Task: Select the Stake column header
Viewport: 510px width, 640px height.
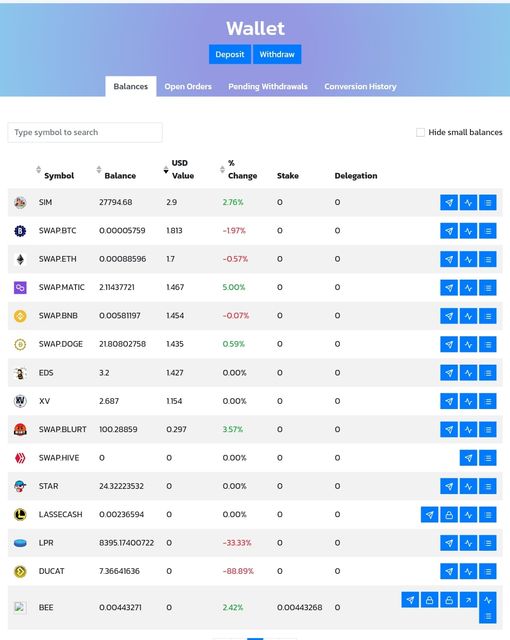Action: click(x=288, y=176)
